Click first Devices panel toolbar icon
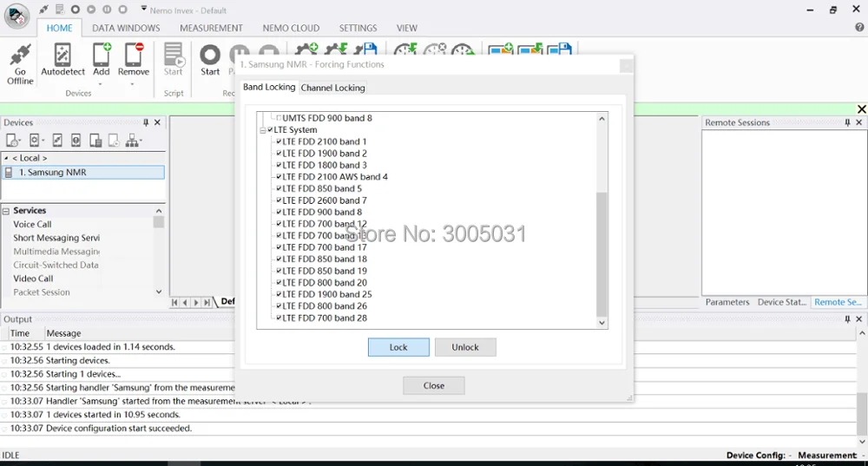The image size is (868, 466). pyautogui.click(x=12, y=141)
